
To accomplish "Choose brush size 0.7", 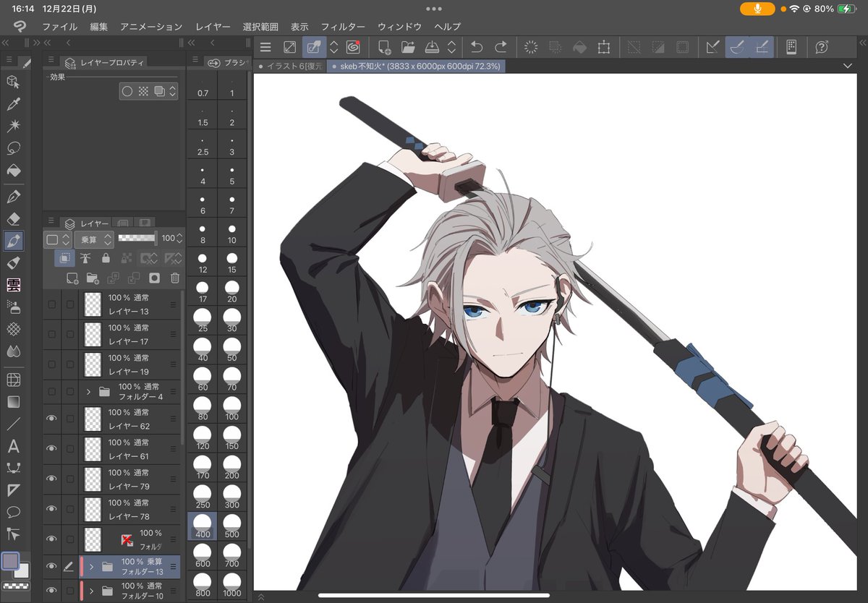I will pos(203,86).
